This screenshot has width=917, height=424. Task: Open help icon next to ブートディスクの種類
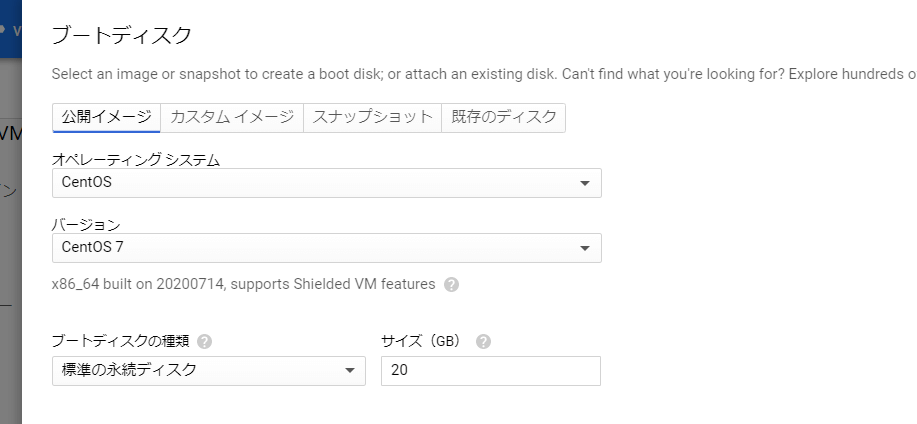point(205,341)
